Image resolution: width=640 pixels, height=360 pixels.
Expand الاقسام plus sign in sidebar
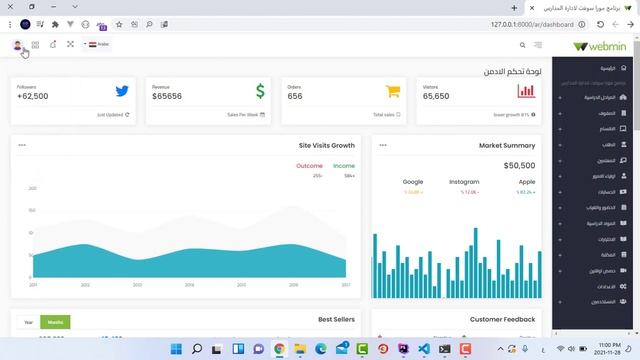click(x=560, y=129)
